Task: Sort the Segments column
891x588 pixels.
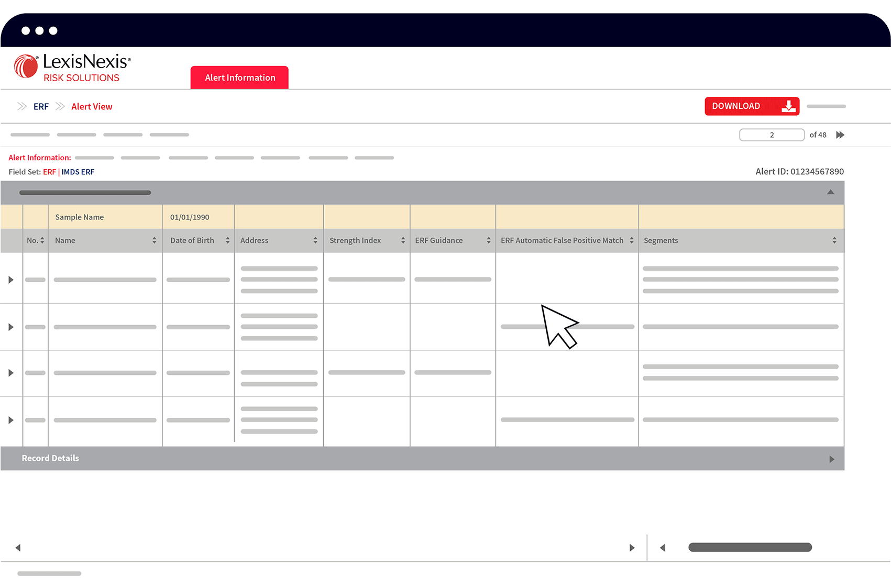Action: [x=834, y=240]
